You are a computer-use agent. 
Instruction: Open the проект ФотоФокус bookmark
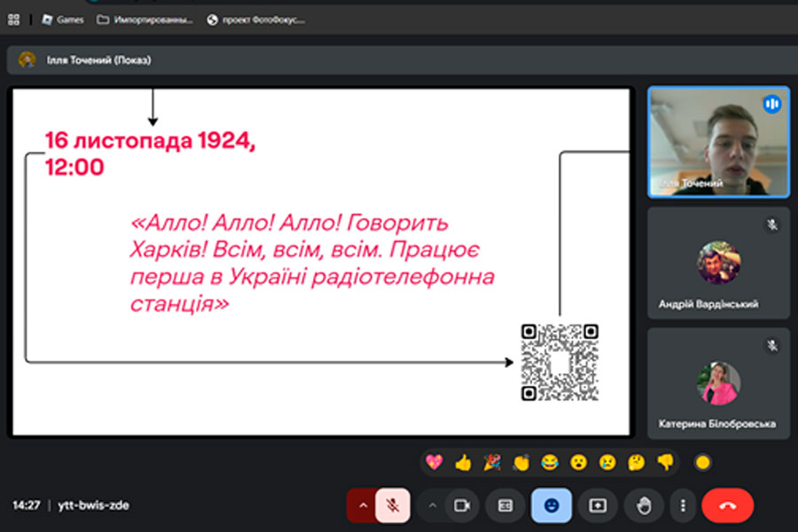pyautogui.click(x=255, y=20)
